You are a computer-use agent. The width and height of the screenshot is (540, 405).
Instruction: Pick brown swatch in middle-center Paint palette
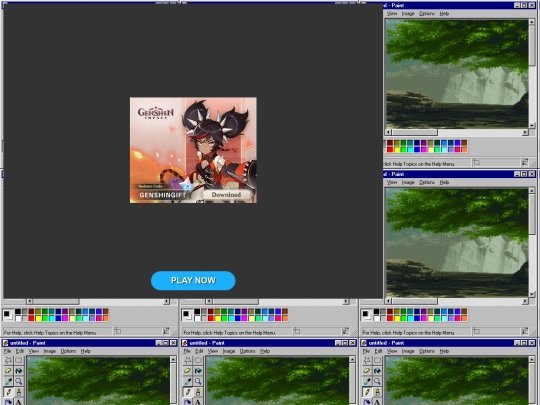pos(285,312)
